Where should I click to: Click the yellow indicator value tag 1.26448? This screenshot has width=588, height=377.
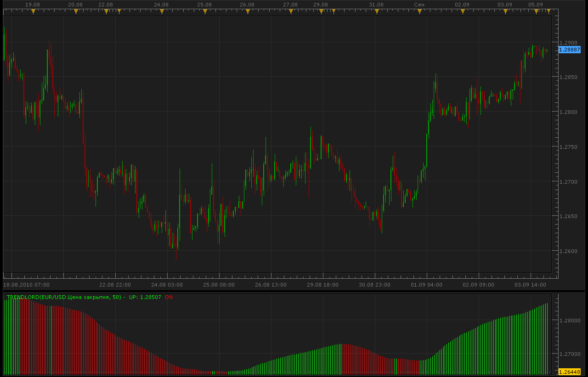pos(570,371)
